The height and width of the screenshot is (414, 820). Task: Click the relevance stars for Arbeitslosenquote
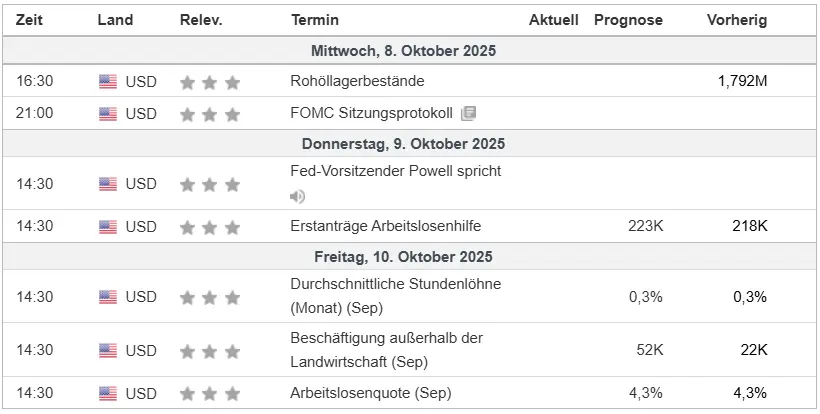210,392
